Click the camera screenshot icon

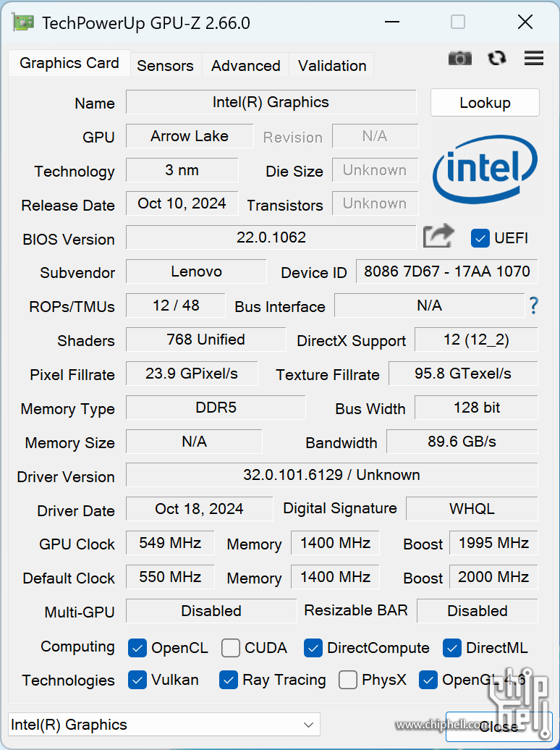pos(459,59)
